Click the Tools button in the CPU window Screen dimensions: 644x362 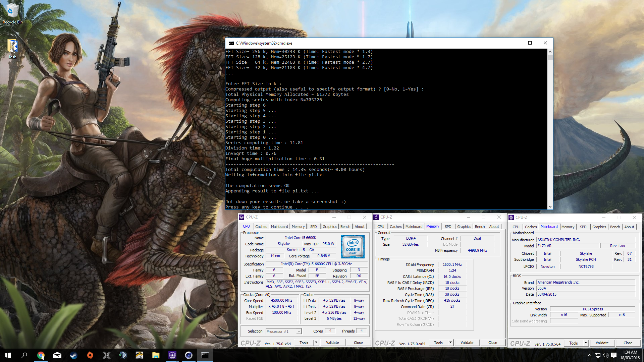[x=304, y=343]
